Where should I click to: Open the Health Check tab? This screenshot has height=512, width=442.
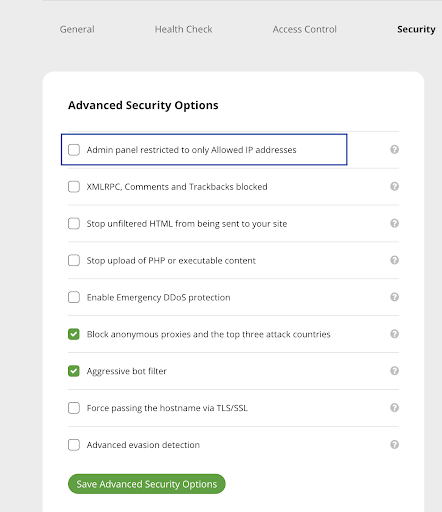(183, 29)
